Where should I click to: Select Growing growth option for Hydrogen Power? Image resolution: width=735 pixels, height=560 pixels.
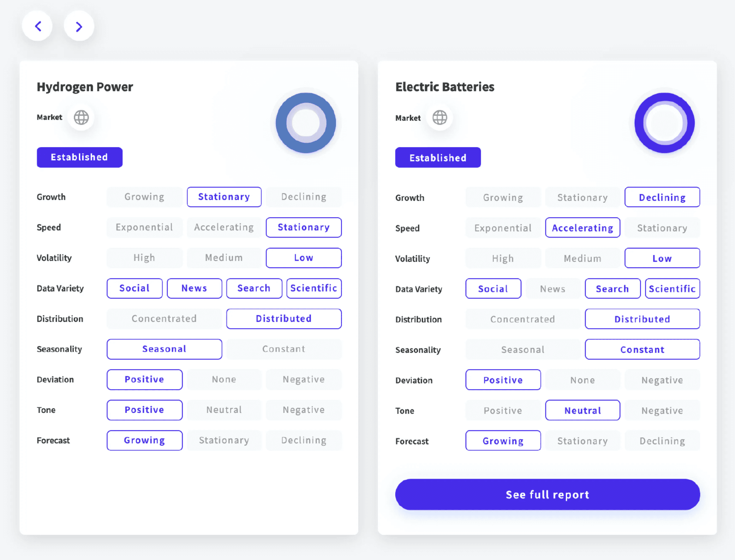coord(144,197)
